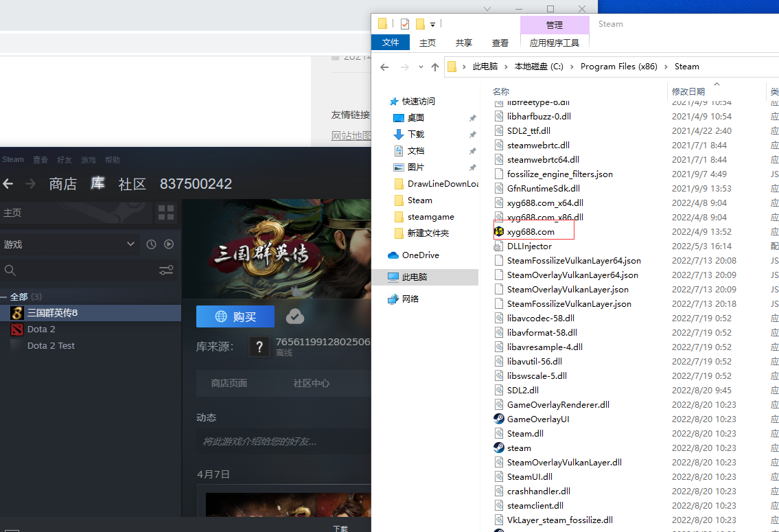Open the 查看 menu in Steam
The width and height of the screenshot is (779, 532).
(40, 160)
